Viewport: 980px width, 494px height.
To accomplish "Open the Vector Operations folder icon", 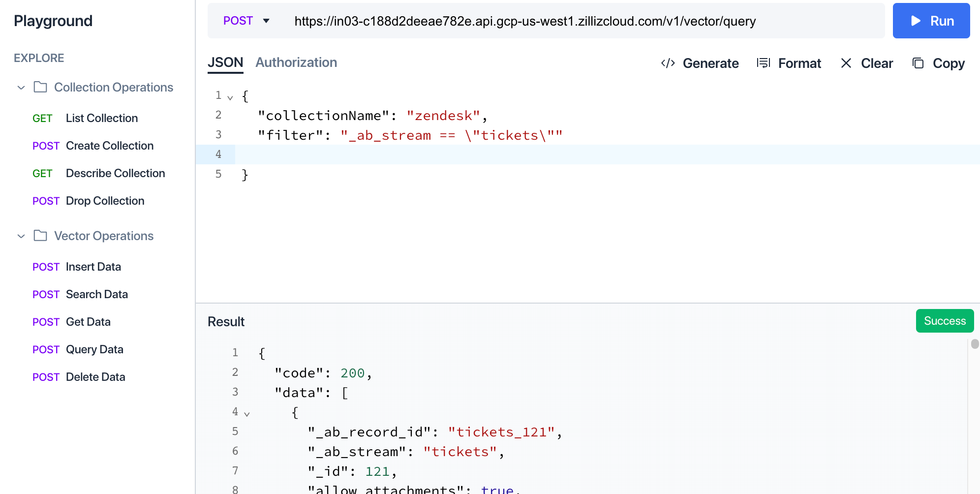I will click(x=40, y=236).
